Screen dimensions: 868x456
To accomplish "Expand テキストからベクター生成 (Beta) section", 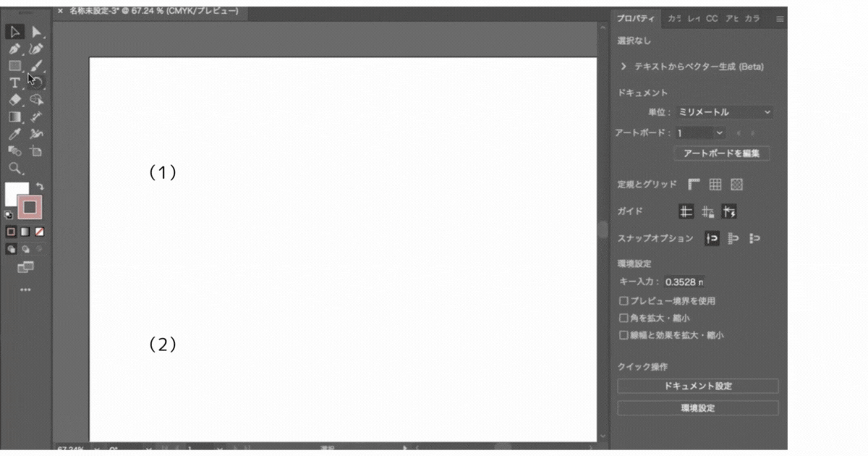I will (x=624, y=66).
